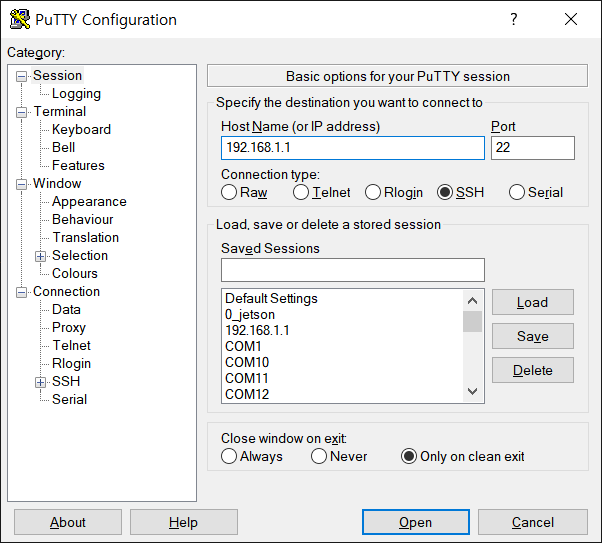Click the session list scroll up arrow

(473, 301)
